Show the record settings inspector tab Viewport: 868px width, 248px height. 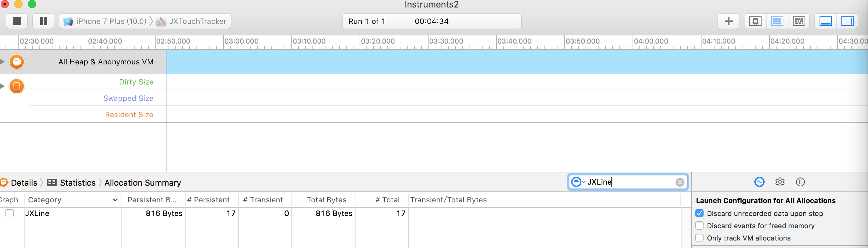(759, 182)
